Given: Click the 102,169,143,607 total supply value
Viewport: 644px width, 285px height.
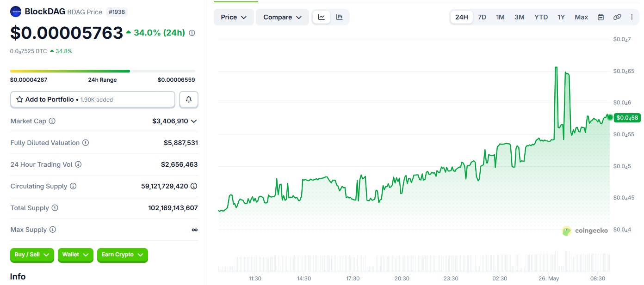Looking at the screenshot, I should pyautogui.click(x=173, y=208).
